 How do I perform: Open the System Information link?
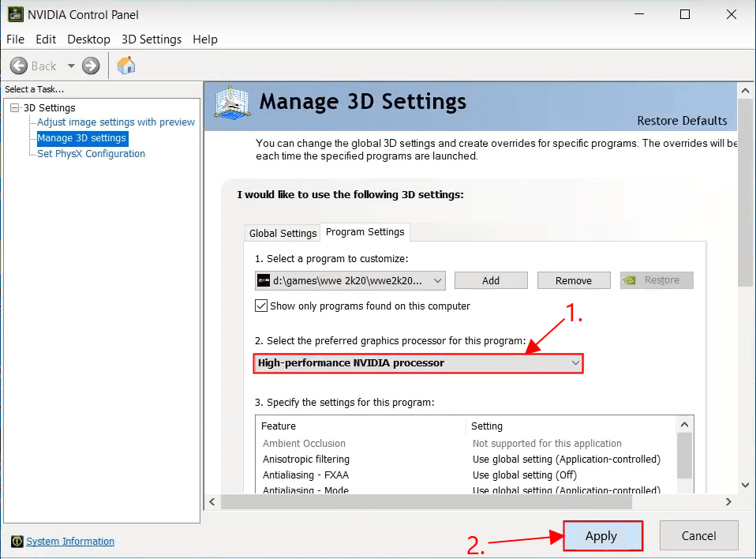[x=70, y=541]
